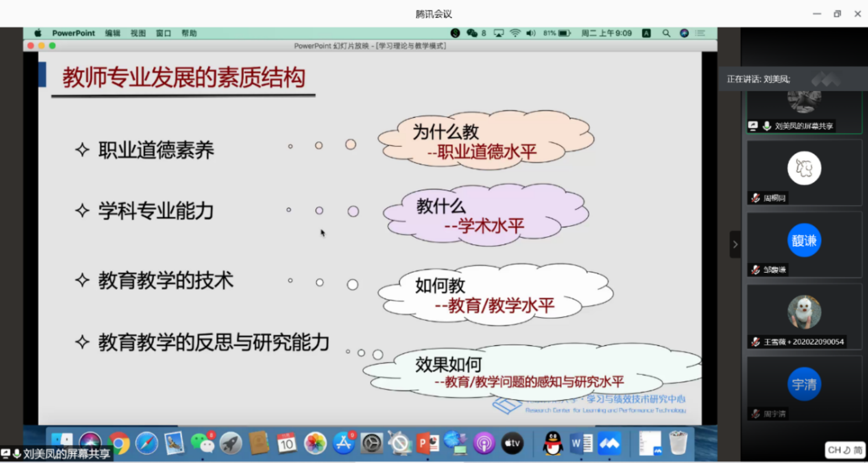Select 王雪薇 participant video tile

click(x=804, y=316)
